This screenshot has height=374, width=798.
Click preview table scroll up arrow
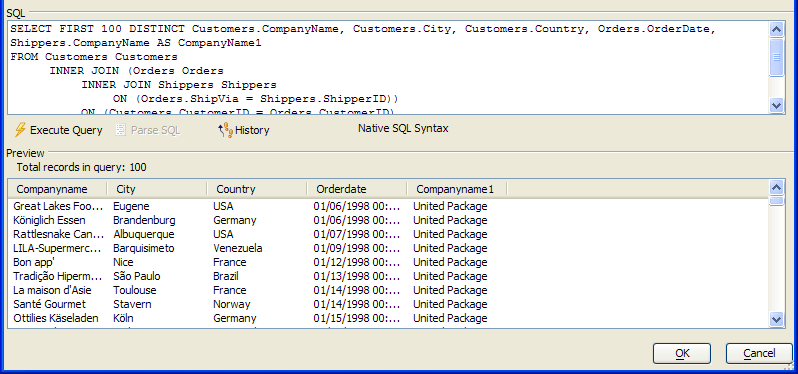[776, 187]
